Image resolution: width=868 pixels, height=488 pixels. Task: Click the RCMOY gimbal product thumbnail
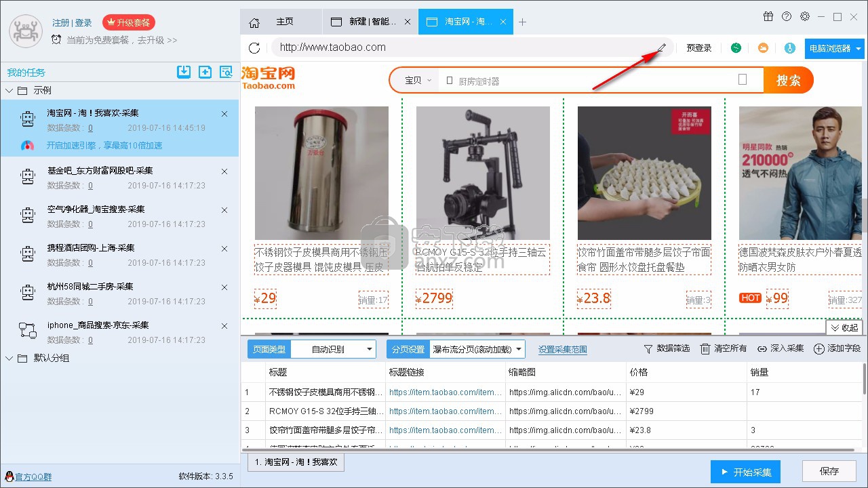coord(483,173)
